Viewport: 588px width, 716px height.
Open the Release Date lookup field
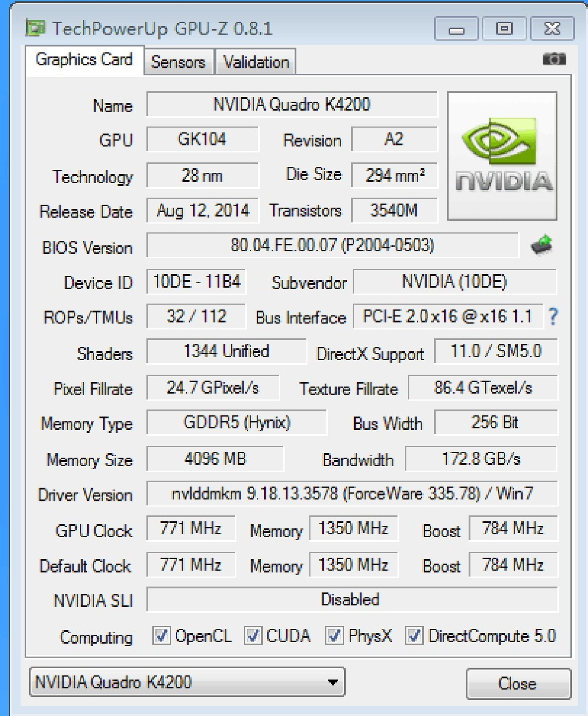(x=202, y=211)
